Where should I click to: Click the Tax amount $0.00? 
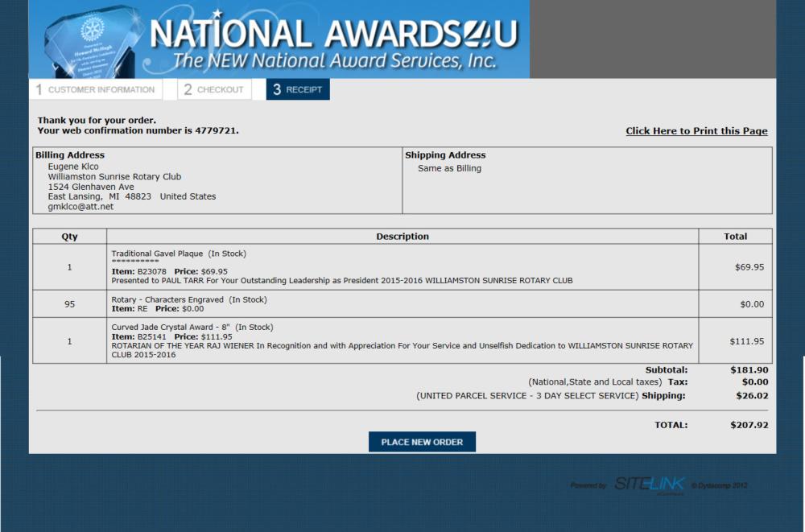coord(755,382)
